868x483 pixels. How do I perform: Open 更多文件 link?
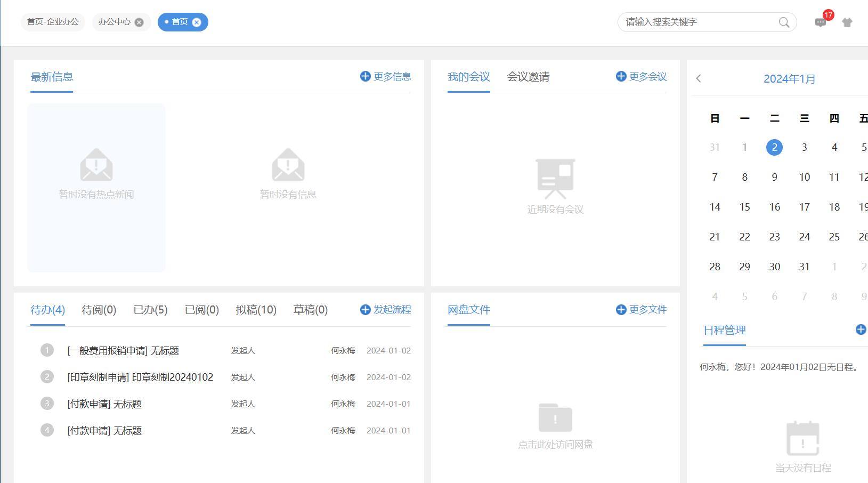[642, 310]
